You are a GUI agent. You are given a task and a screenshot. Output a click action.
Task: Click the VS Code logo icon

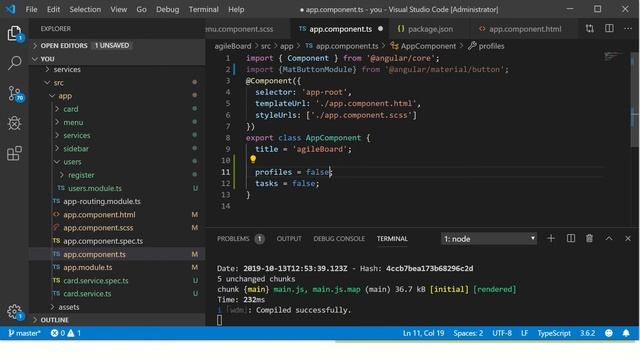10,9
